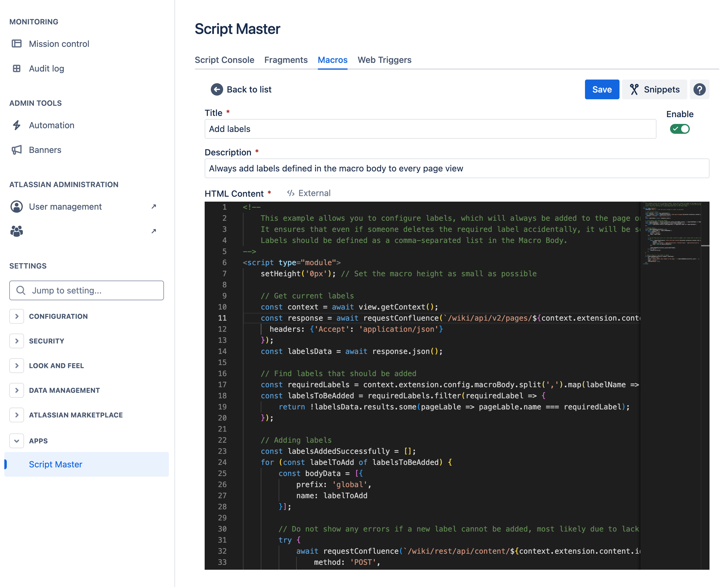Click the code editor minimap

tap(671, 233)
